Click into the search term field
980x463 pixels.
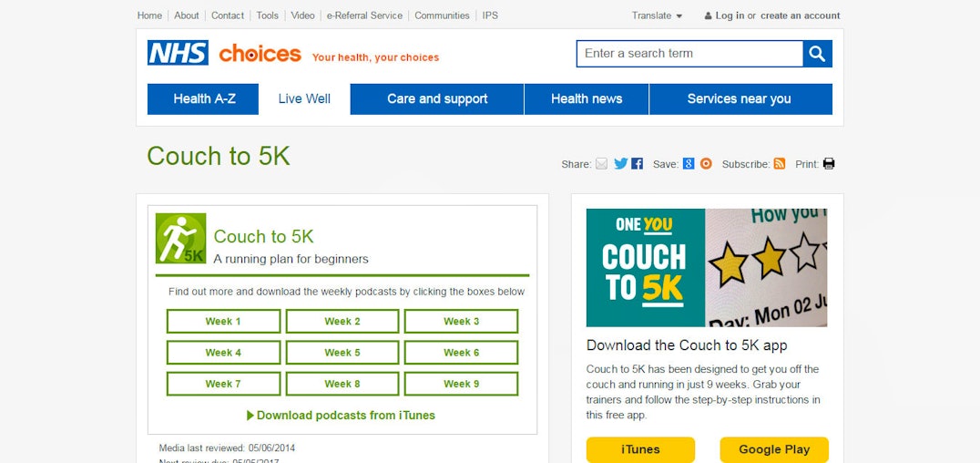click(x=689, y=54)
